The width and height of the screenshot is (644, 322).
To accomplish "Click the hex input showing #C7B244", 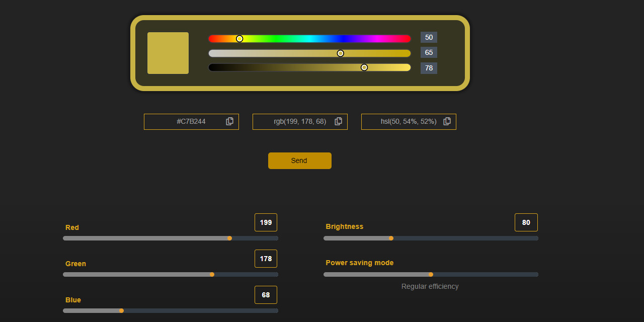I will point(191,121).
